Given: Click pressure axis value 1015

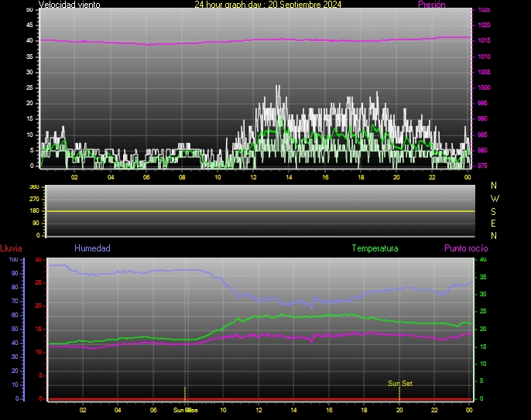Looking at the screenshot, I should pyautogui.click(x=484, y=41).
